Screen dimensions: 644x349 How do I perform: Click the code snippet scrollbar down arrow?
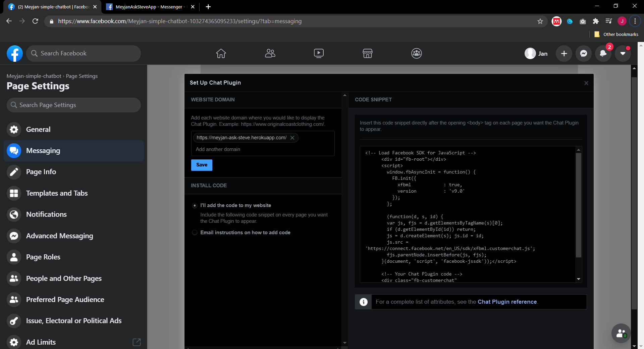coord(579,279)
